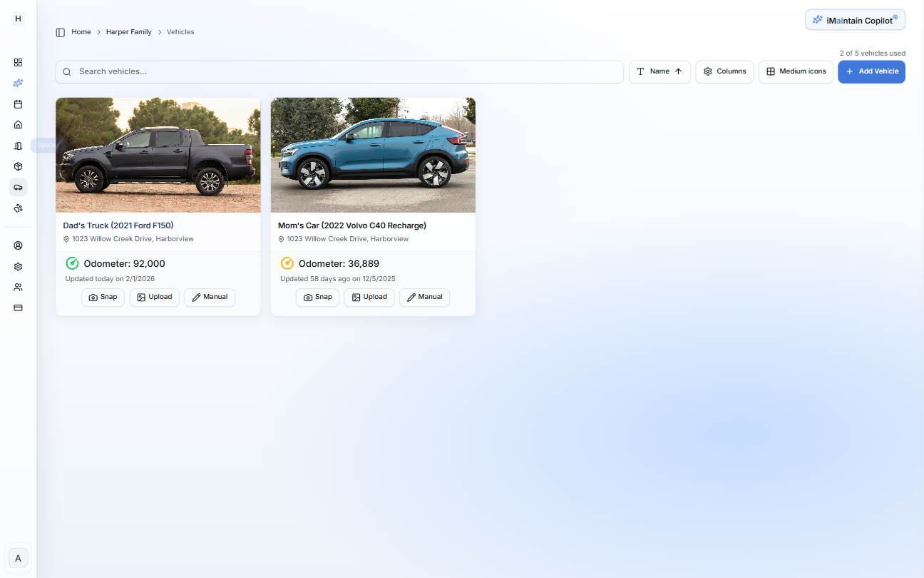Open the package box icon in sidebar

tap(18, 166)
